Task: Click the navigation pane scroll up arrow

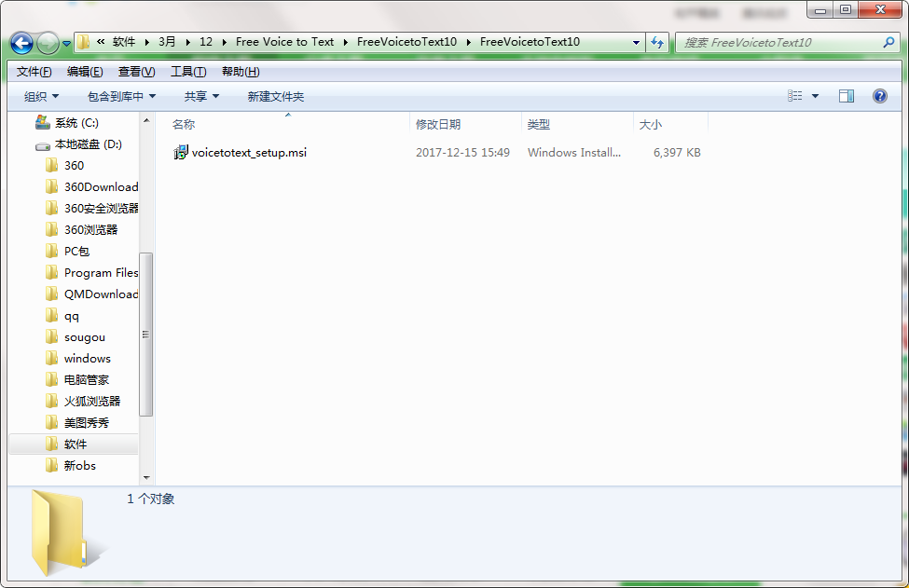Action: [x=146, y=120]
